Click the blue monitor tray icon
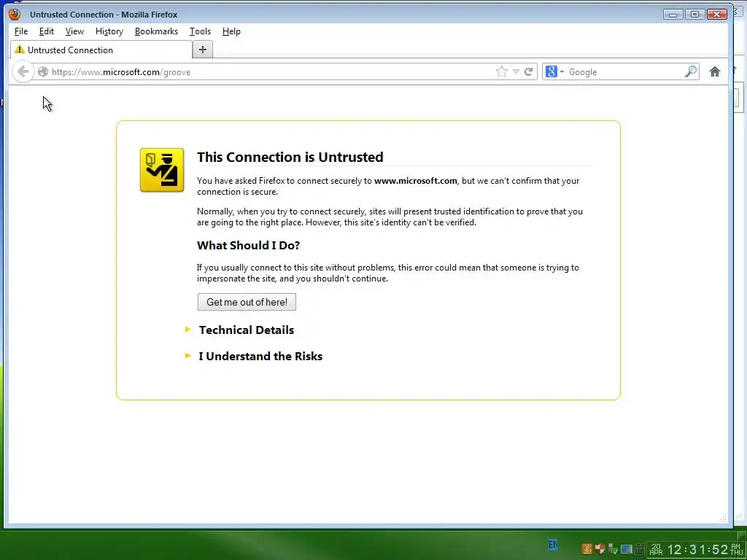The width and height of the screenshot is (747, 560). [x=626, y=549]
